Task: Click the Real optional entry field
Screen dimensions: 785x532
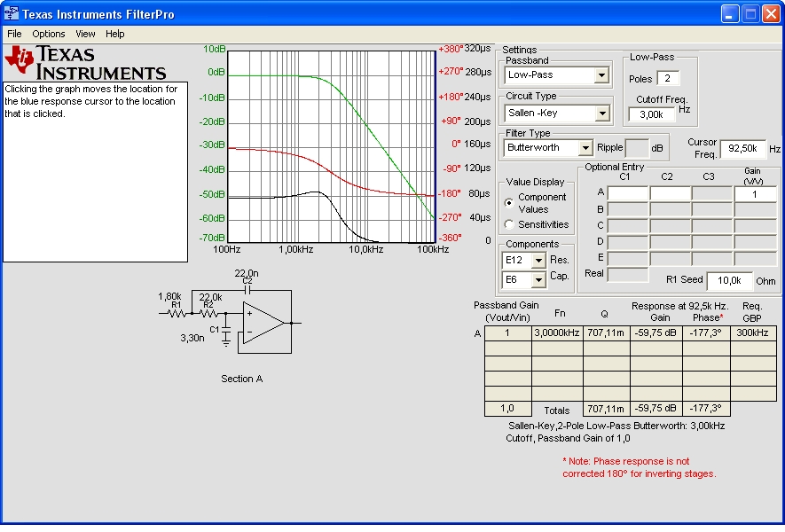Action: [628, 275]
